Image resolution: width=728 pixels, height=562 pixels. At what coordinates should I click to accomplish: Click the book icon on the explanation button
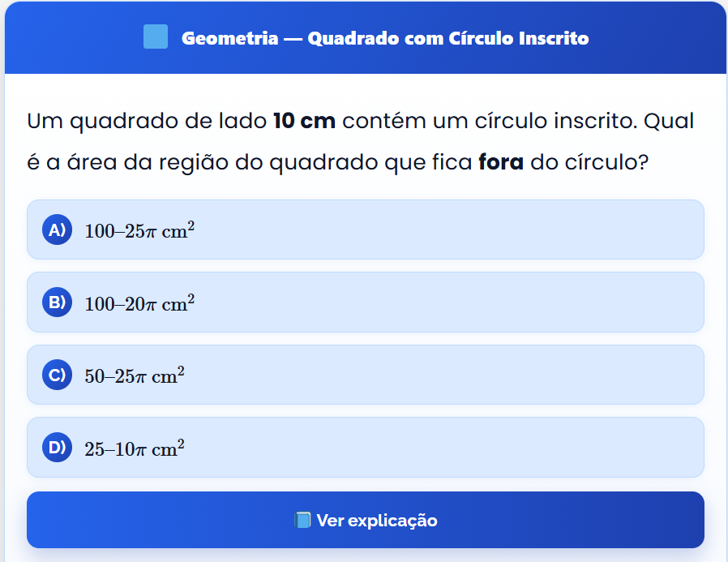pyautogui.click(x=302, y=520)
